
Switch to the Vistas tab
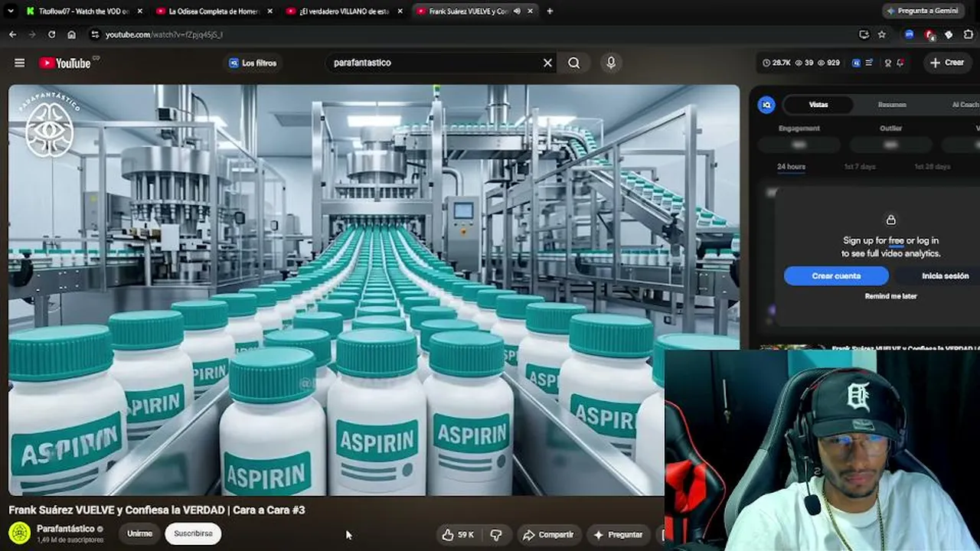[x=818, y=105]
